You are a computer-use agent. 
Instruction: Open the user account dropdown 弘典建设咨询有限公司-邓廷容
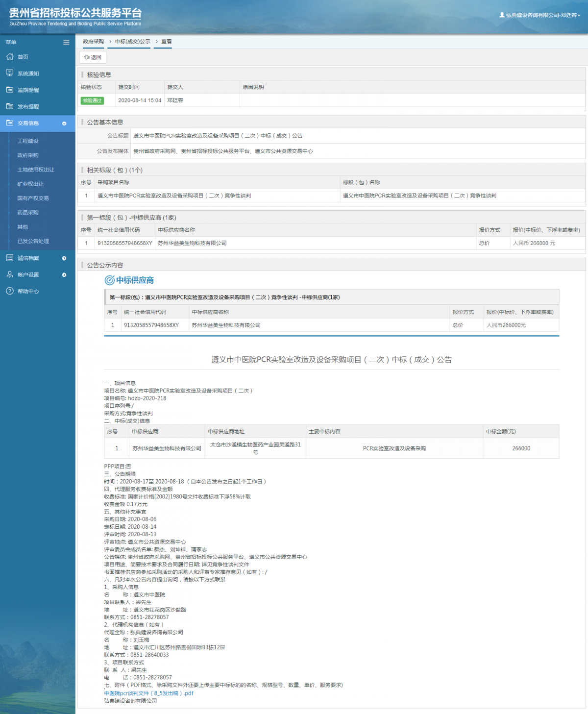click(540, 15)
